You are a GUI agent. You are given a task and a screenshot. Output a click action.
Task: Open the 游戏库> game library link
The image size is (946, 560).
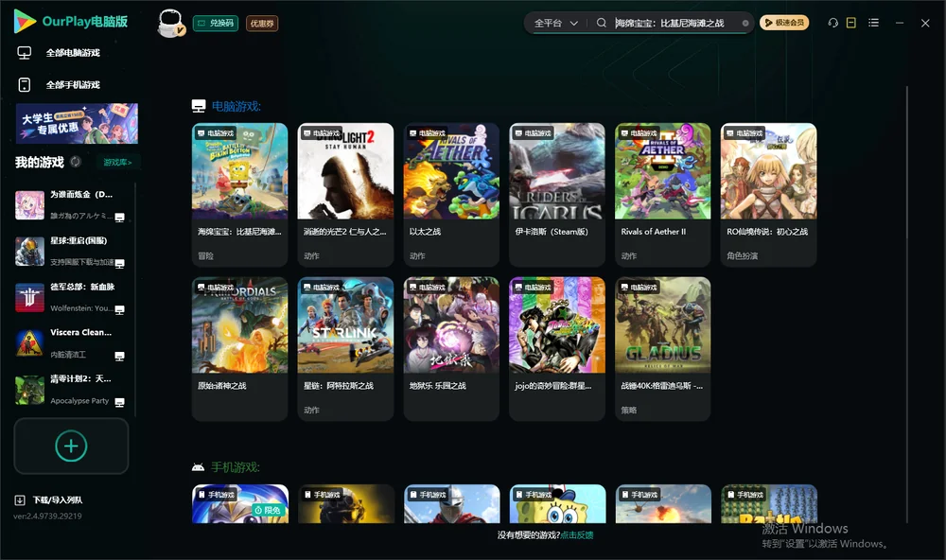point(117,163)
